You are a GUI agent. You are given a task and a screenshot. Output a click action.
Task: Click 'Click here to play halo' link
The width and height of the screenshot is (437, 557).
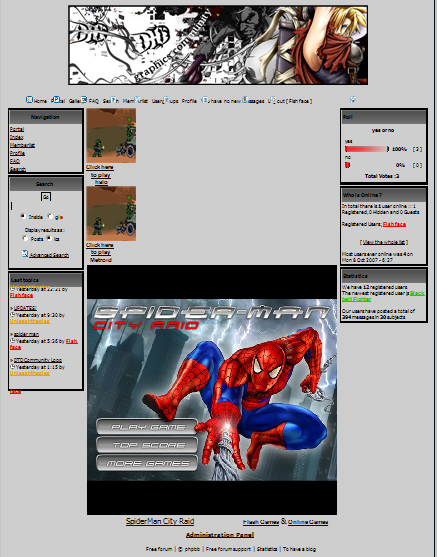(x=100, y=174)
